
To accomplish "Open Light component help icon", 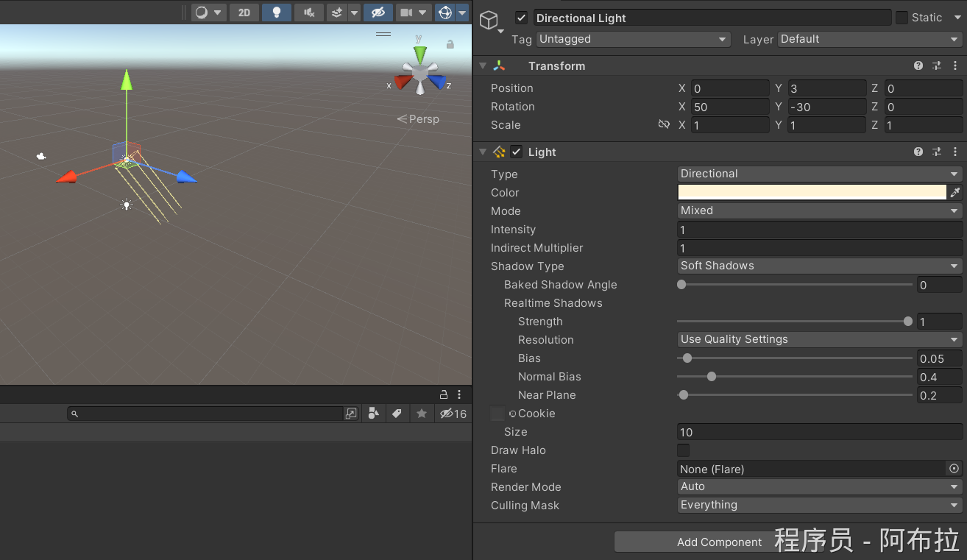I will click(x=918, y=152).
